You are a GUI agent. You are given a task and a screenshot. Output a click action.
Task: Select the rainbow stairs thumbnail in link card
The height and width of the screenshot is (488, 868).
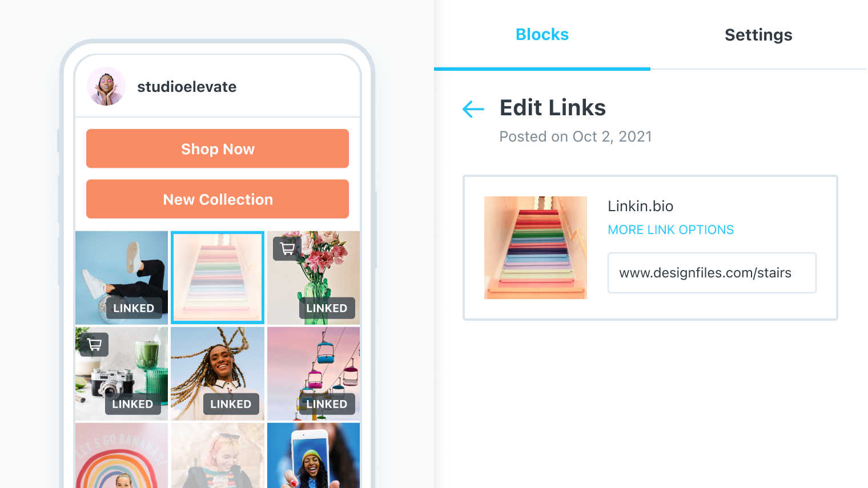point(536,248)
